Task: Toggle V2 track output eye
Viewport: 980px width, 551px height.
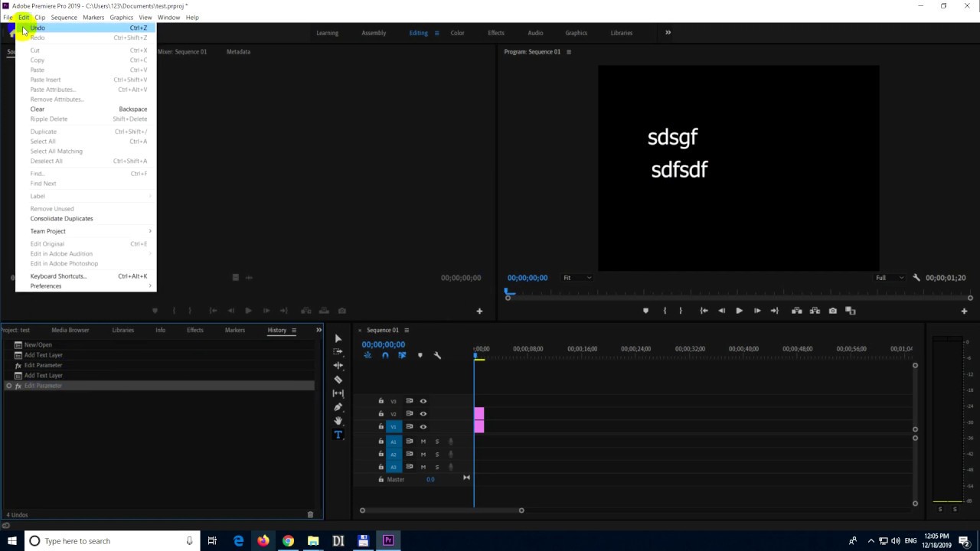Action: 423,414
